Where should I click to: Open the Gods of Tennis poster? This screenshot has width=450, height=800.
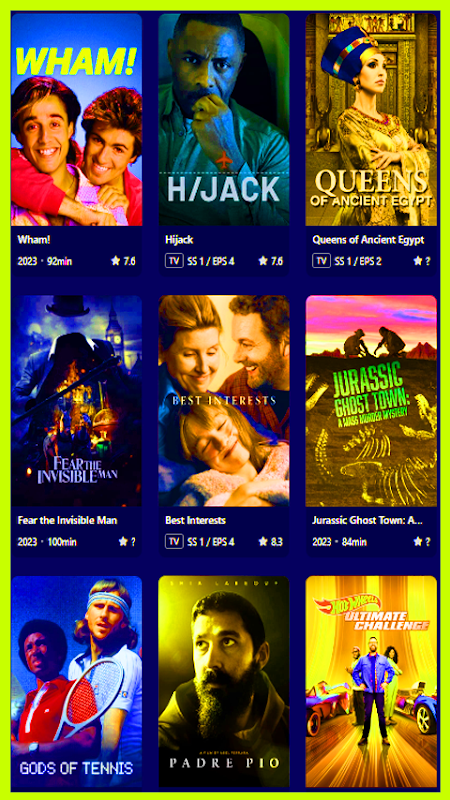[77, 682]
